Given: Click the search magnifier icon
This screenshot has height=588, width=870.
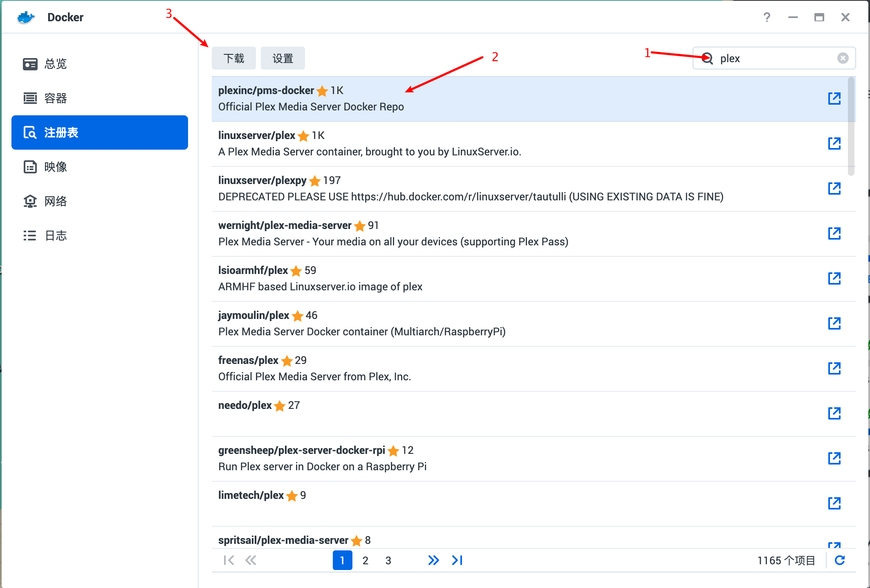Looking at the screenshot, I should [707, 58].
